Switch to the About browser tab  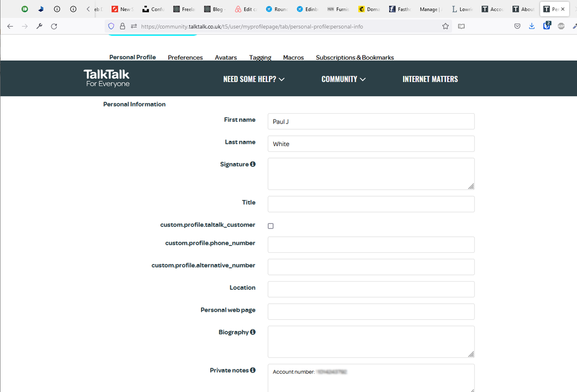pos(524,9)
